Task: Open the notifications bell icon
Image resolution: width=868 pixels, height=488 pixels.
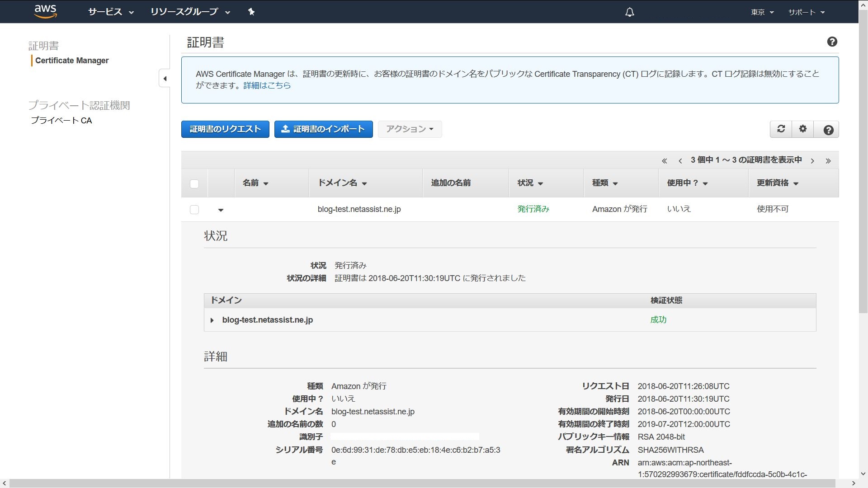Action: 629,12
